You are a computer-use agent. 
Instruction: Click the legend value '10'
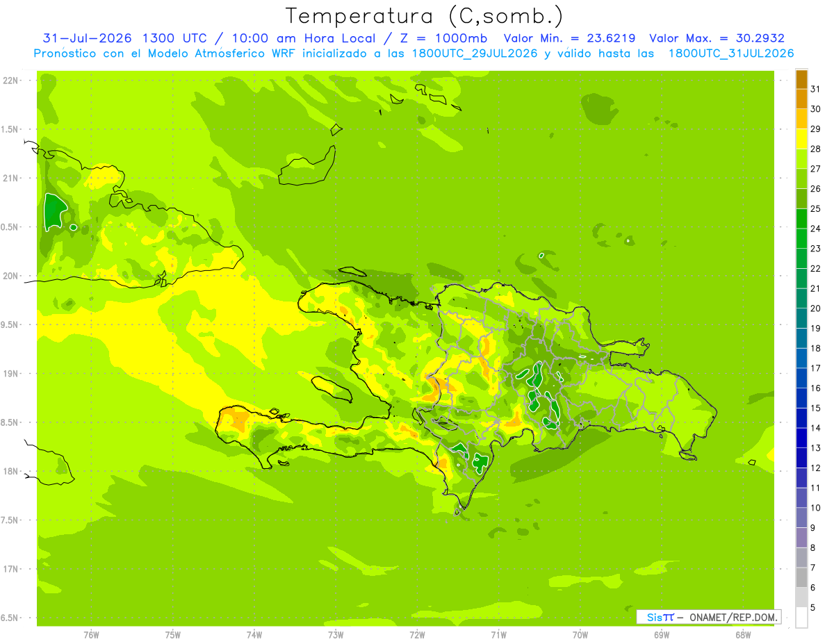click(x=815, y=508)
